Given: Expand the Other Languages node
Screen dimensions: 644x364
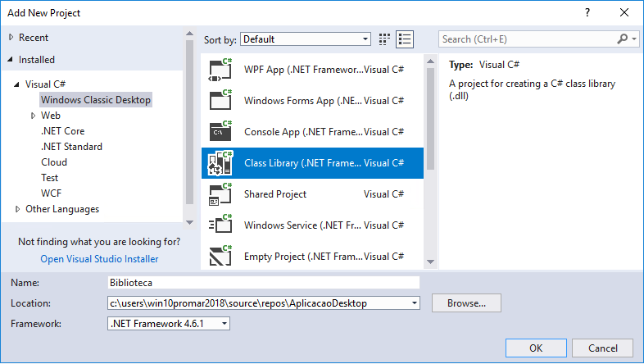Looking at the screenshot, I should pos(17,209).
